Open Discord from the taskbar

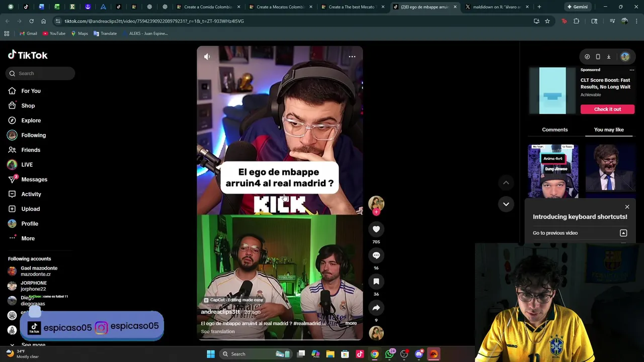tap(419, 354)
